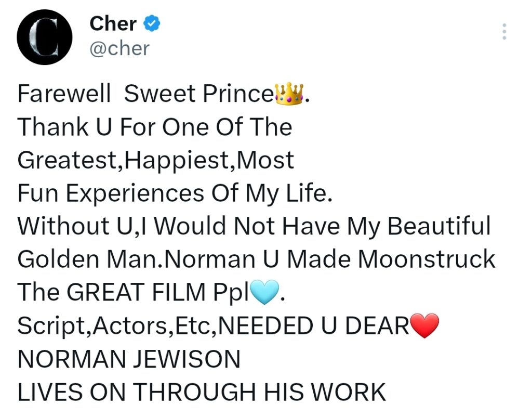The height and width of the screenshot is (417, 532).
Task: Click the NORMAN JEWISON text line
Action: click(x=129, y=359)
